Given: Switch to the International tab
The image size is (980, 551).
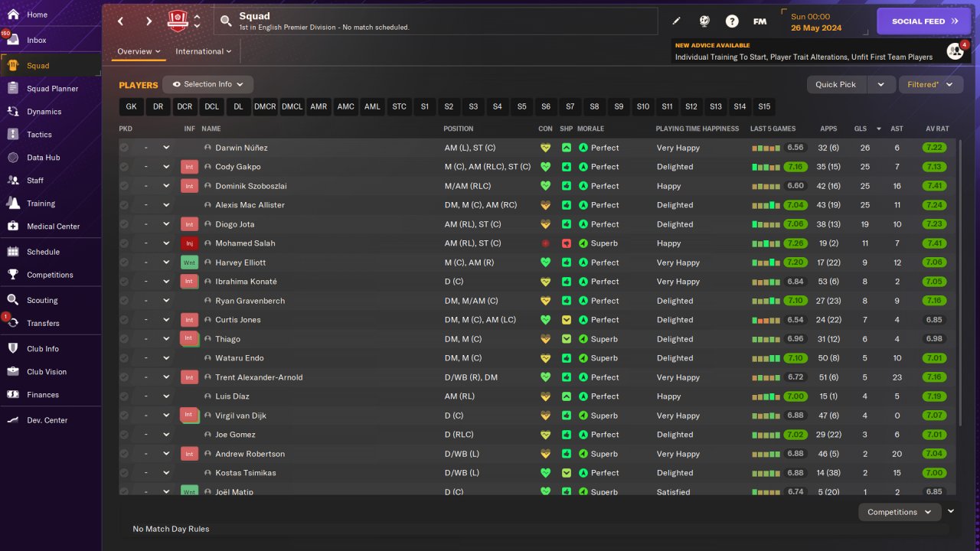Looking at the screenshot, I should tap(204, 51).
